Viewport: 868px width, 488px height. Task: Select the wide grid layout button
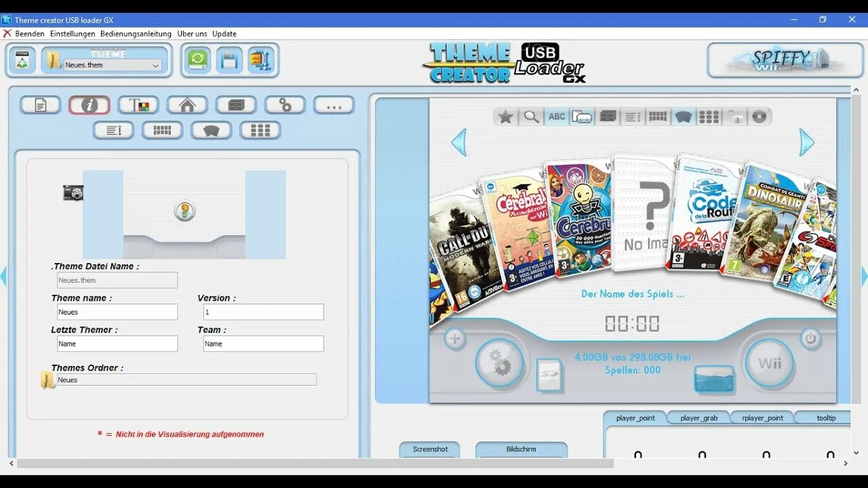tap(162, 130)
